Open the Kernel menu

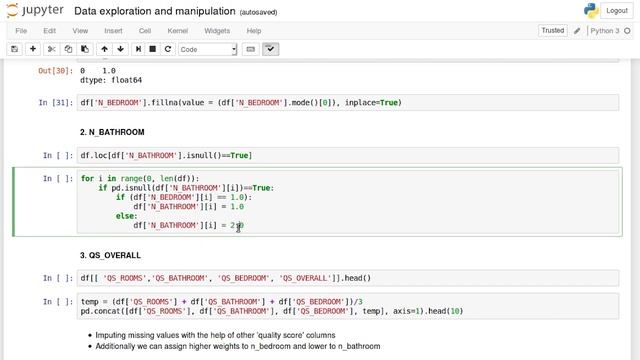[x=178, y=31]
